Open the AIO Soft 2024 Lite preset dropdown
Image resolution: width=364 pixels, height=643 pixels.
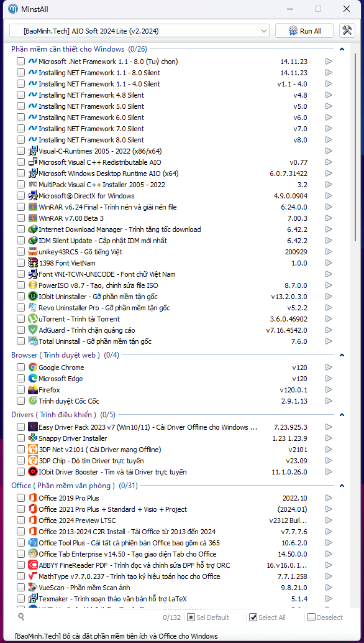tap(139, 30)
